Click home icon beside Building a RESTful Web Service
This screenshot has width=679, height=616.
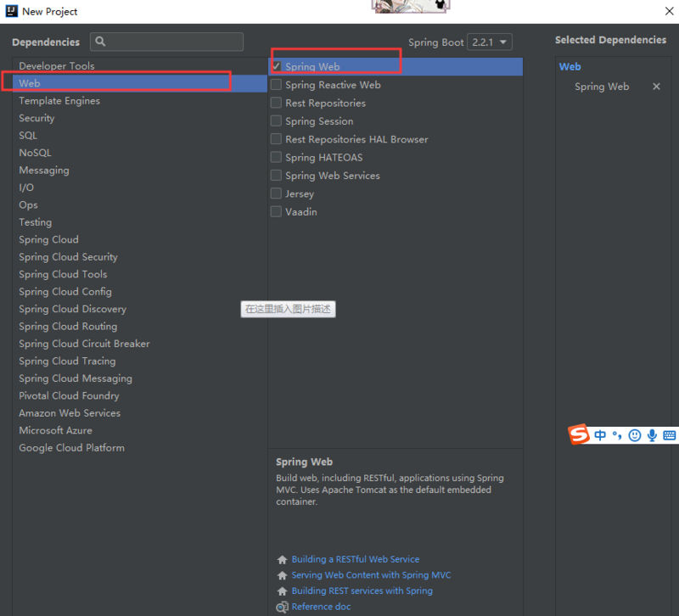283,560
